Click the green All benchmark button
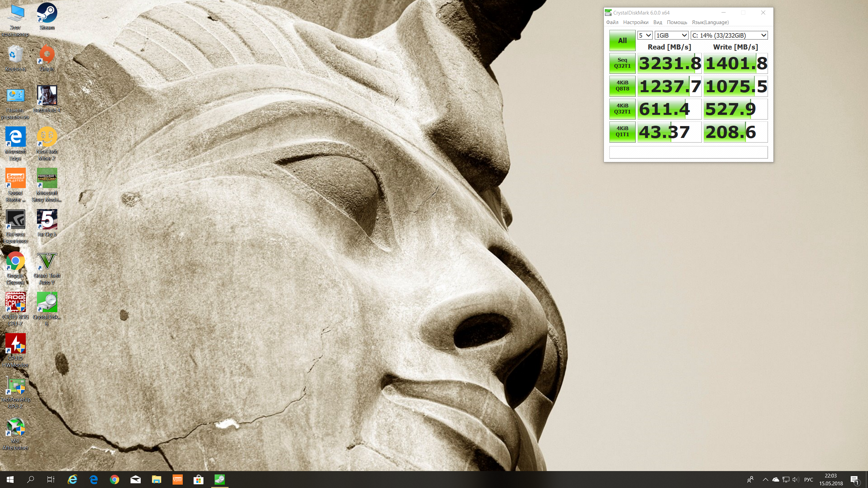The width and height of the screenshot is (868, 488). [622, 40]
